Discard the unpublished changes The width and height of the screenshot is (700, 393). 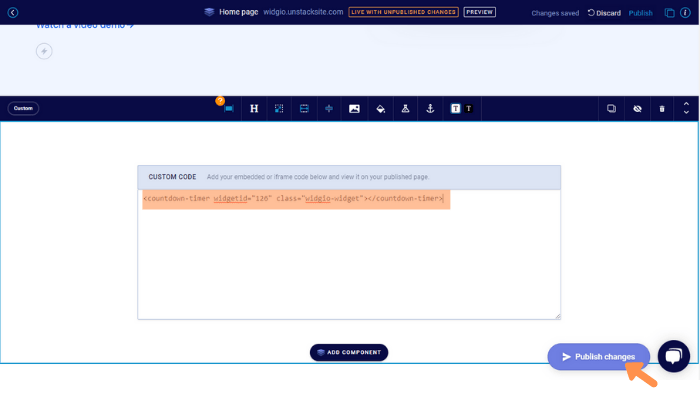point(604,13)
